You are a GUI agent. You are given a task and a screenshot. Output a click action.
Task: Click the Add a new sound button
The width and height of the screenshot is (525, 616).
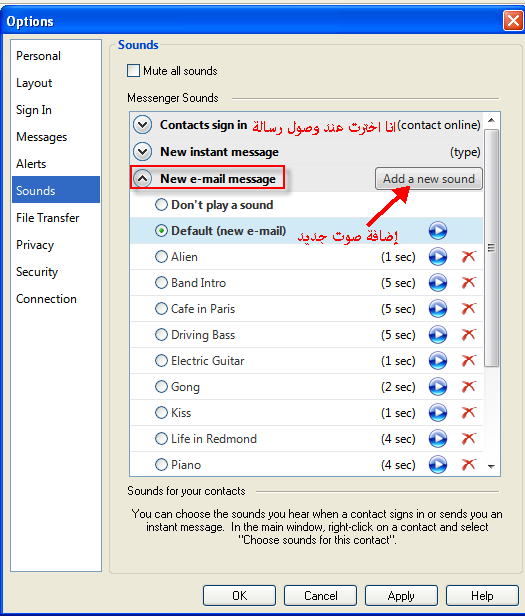429,179
